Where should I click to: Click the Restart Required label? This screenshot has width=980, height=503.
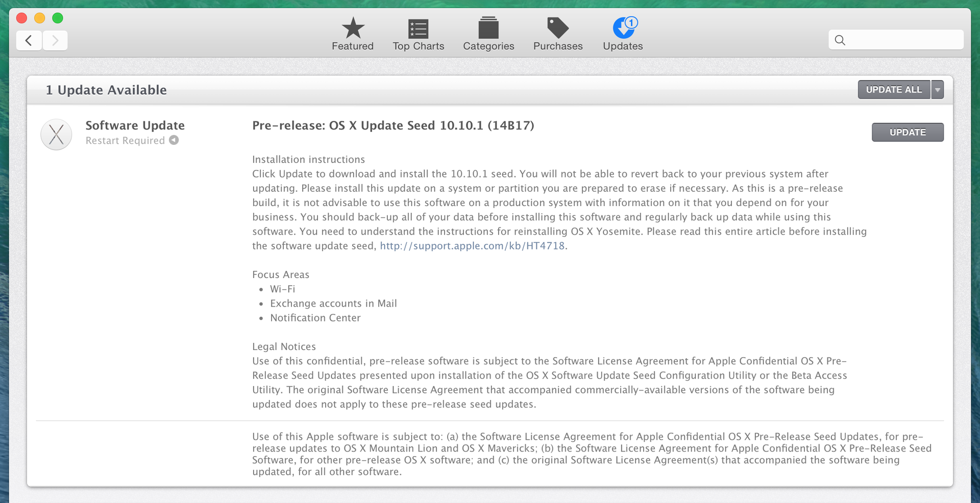(x=125, y=141)
